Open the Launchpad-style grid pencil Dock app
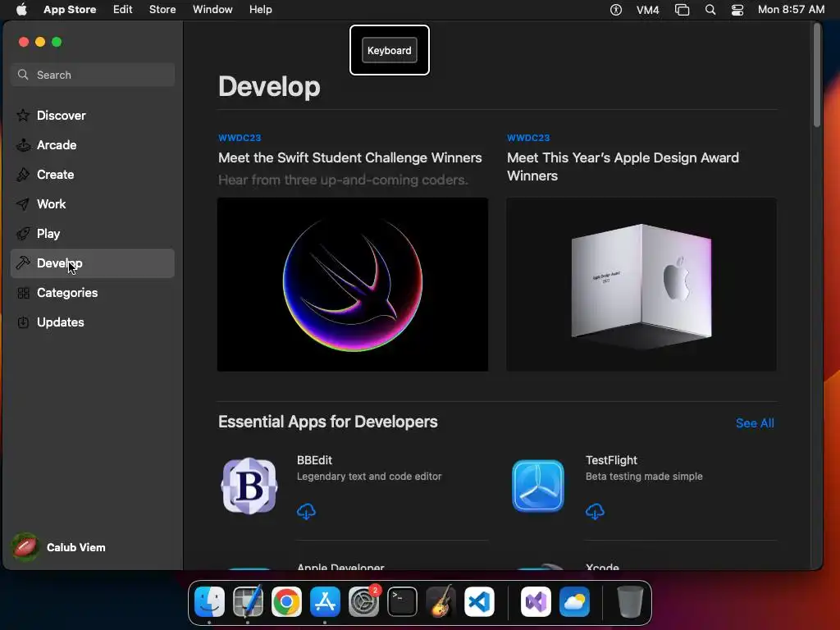This screenshot has height=630, width=840. (248, 601)
